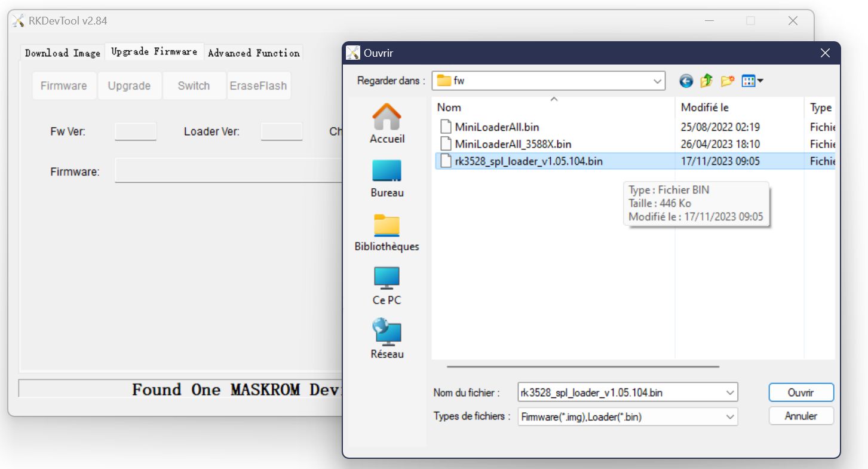Click the horizontal scrollbar of the file list
The image size is (868, 469).
583,367
